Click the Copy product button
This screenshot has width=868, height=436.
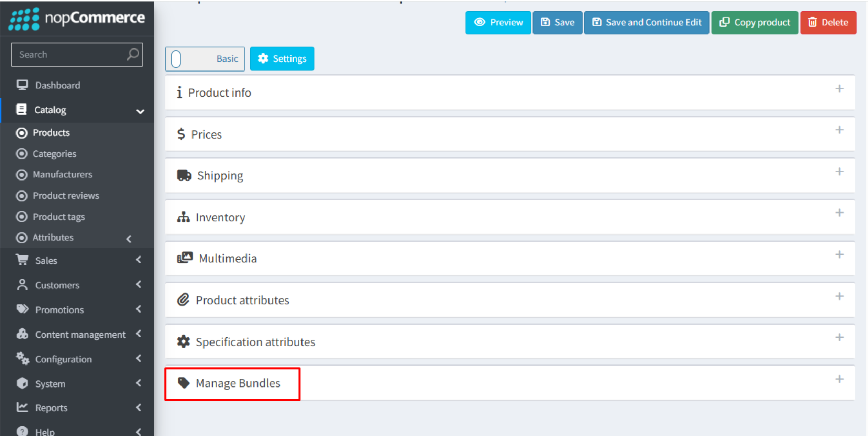[755, 23]
